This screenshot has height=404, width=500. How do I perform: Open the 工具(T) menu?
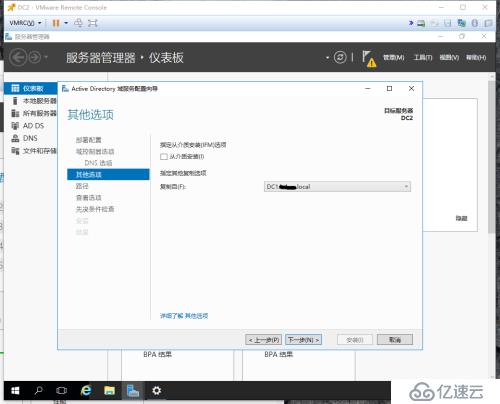tap(423, 58)
